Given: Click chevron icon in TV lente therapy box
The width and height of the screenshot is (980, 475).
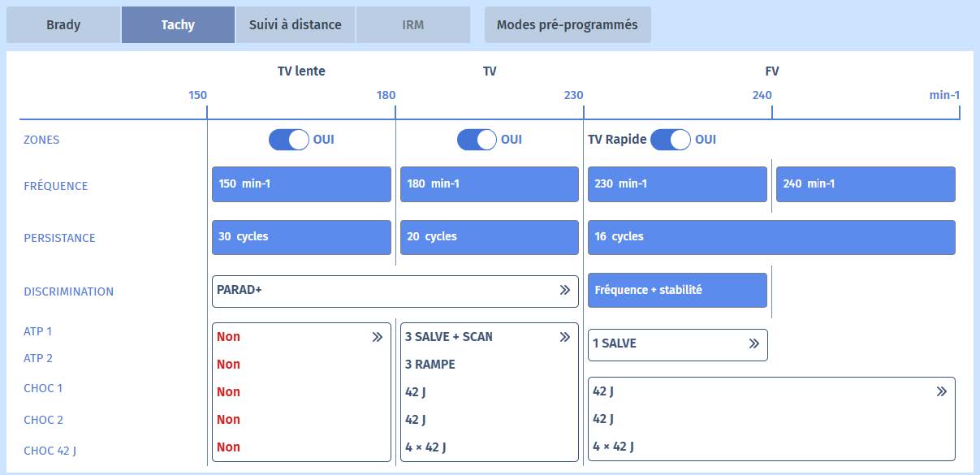Looking at the screenshot, I should coord(377,337).
